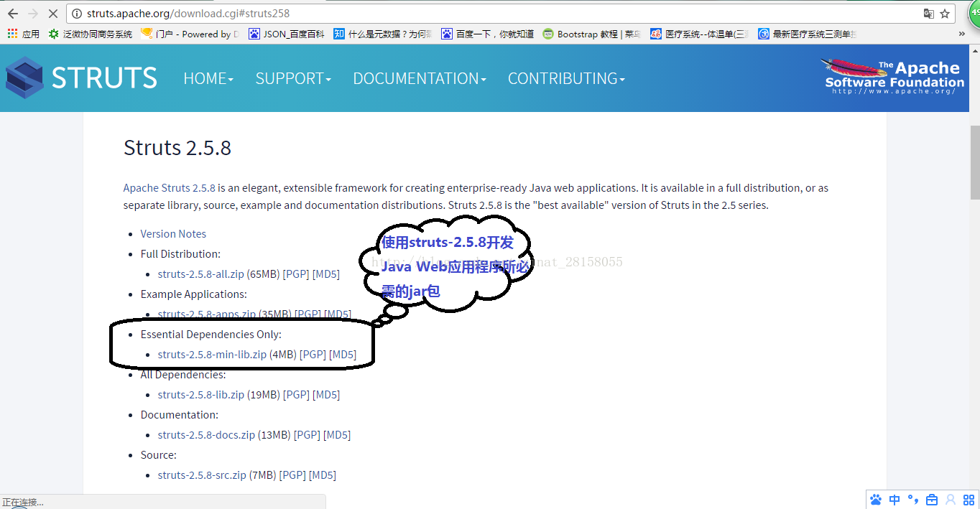Download struts-2.5.8-docs.zip
This screenshot has height=509, width=980.
click(206, 435)
